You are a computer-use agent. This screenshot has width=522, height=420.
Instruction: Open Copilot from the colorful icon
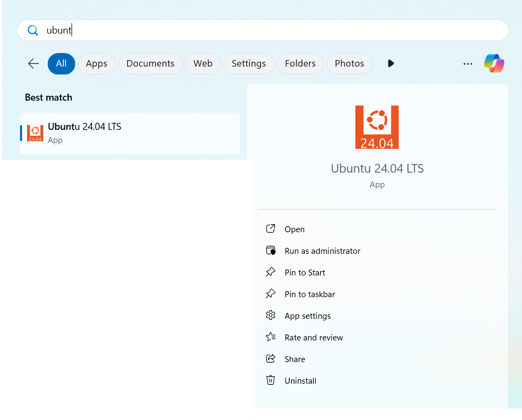click(494, 63)
